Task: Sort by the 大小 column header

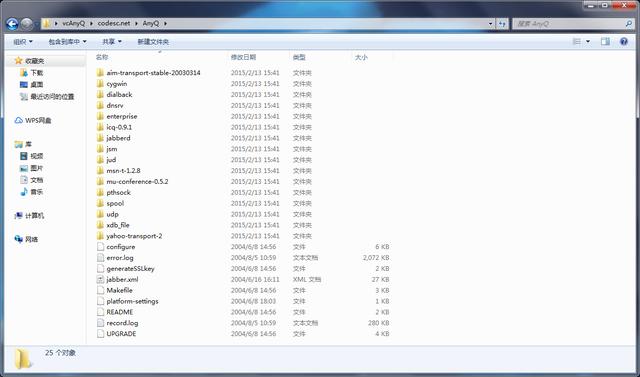Action: point(361,58)
